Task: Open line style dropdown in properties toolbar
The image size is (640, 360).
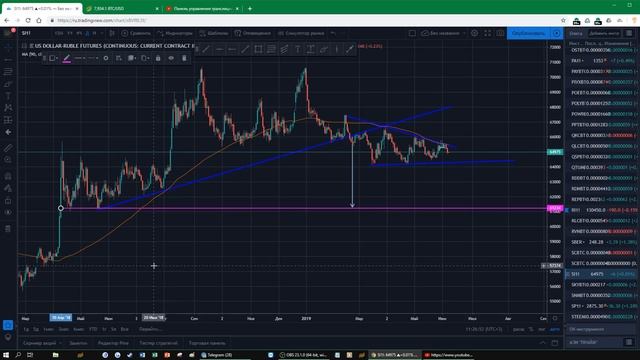Action: point(93,58)
